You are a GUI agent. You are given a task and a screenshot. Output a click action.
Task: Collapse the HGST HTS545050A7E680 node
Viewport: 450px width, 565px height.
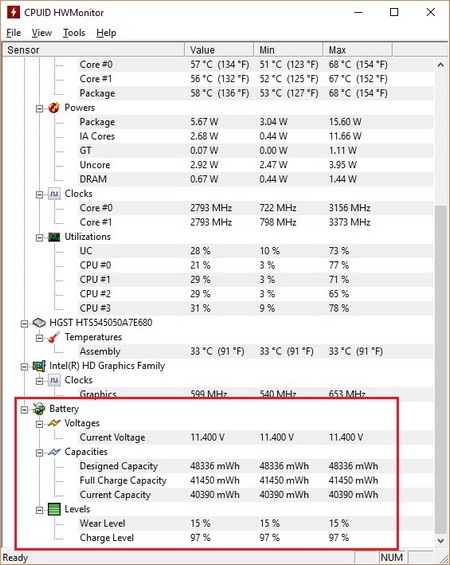pos(24,324)
